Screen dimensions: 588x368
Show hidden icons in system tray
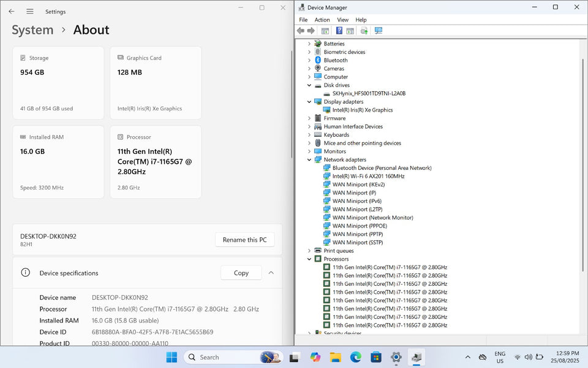(x=467, y=357)
